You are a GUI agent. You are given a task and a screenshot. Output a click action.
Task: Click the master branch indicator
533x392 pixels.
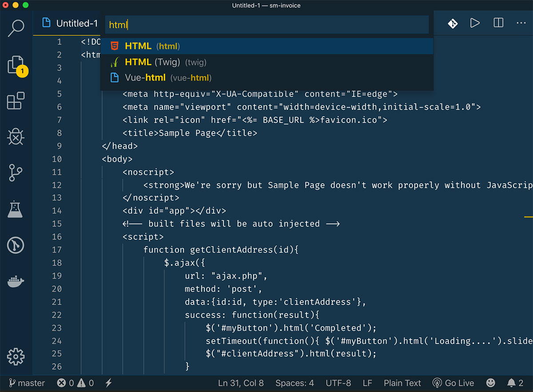point(27,383)
